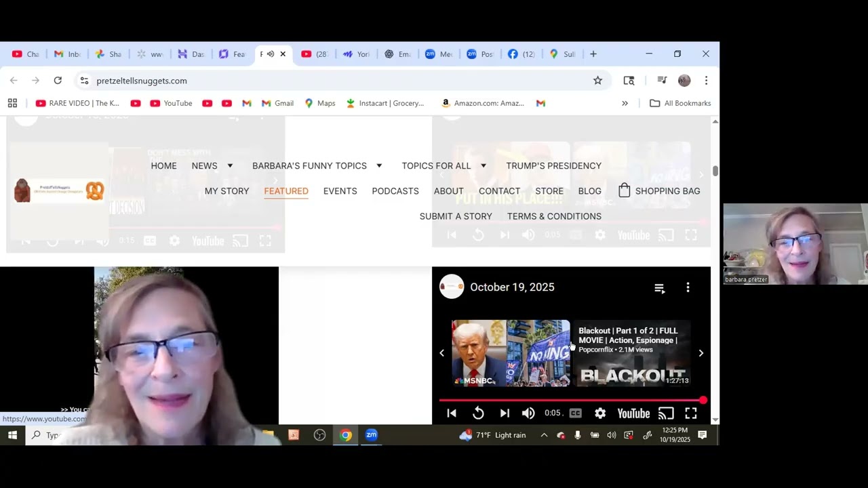Click the red video progress bar
The width and height of the screenshot is (868, 488).
[571, 401]
